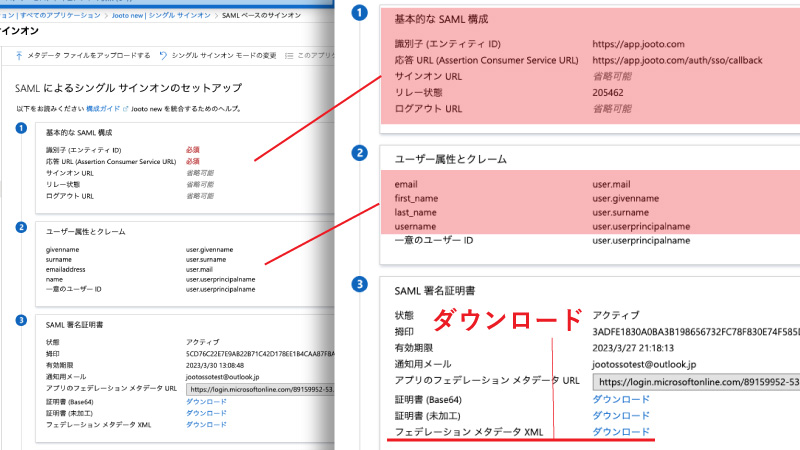Viewport: 800px width, 450px height.
Task: Click the federation metadata URL field in left panel
Action: (x=262, y=389)
